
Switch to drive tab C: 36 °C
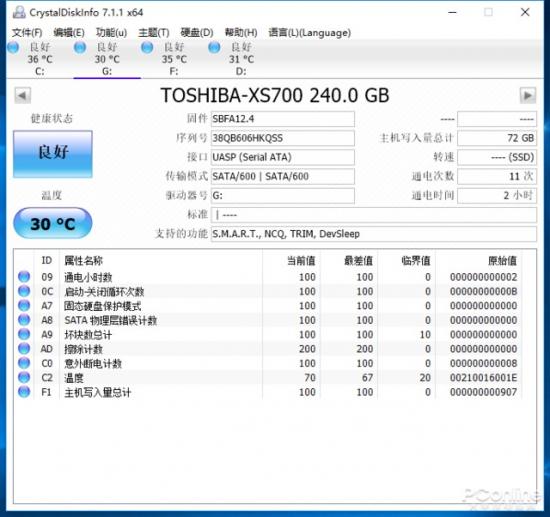point(40,59)
